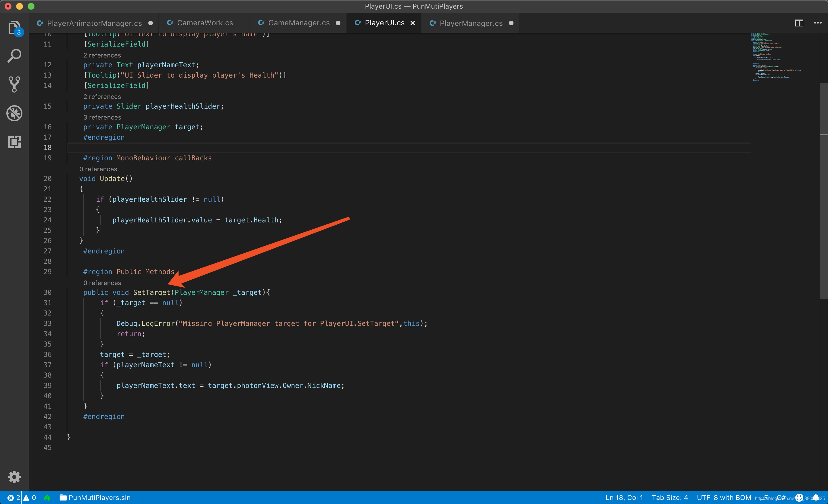Open the Source Control view
Viewport: 828px width, 504px height.
[x=14, y=84]
